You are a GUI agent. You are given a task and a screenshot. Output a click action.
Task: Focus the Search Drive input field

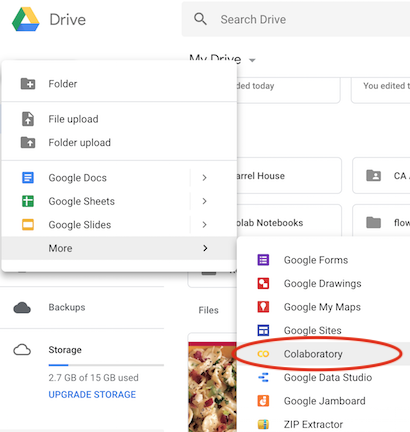tap(297, 19)
